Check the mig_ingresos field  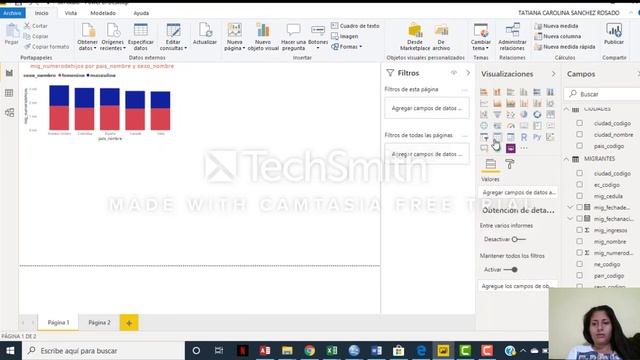click(x=580, y=230)
